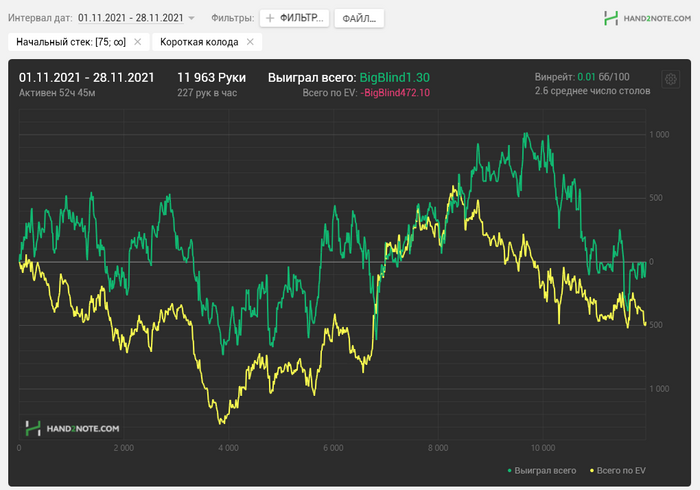Click the green legend dot for Выиграл всего

[509, 471]
